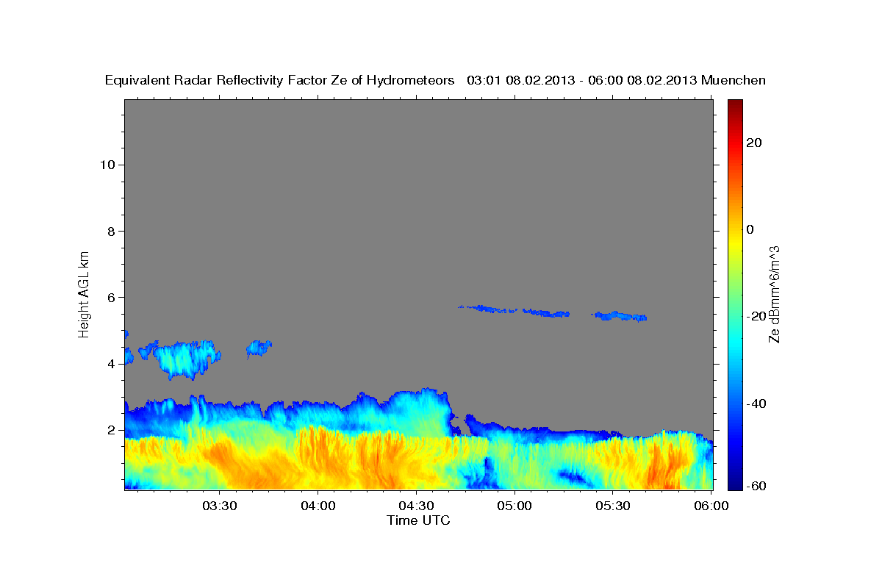Click the "05:30" time tick label
This screenshot has width=882, height=588.
[612, 506]
